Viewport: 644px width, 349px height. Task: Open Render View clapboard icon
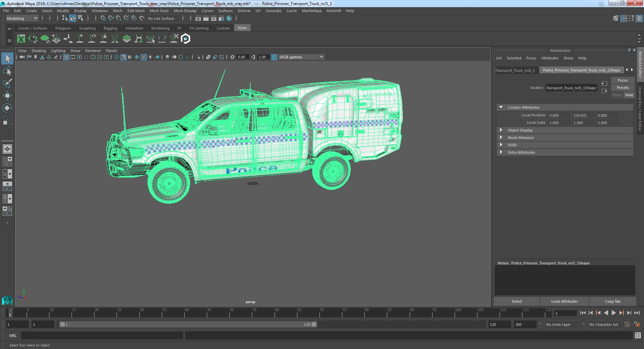pos(198,18)
